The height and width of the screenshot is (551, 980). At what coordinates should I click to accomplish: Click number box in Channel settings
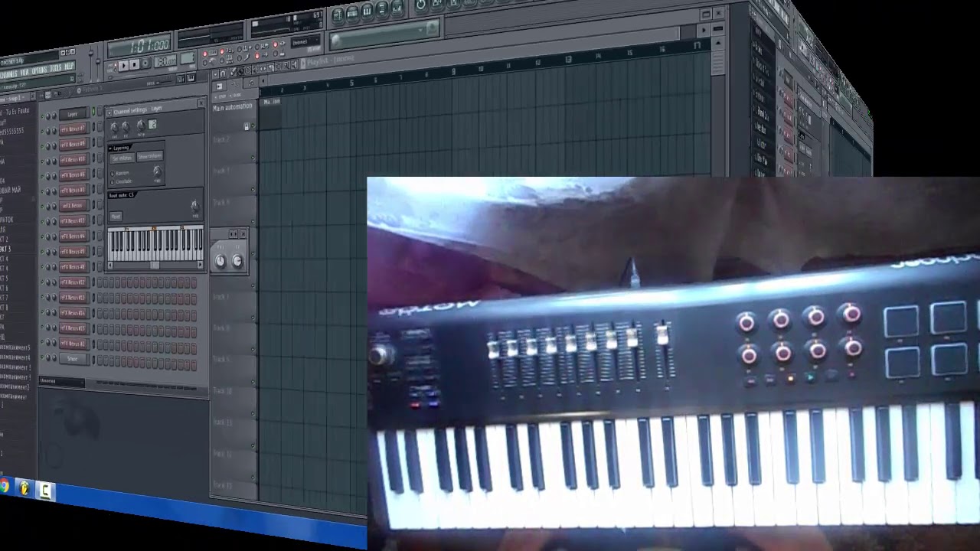(152, 124)
